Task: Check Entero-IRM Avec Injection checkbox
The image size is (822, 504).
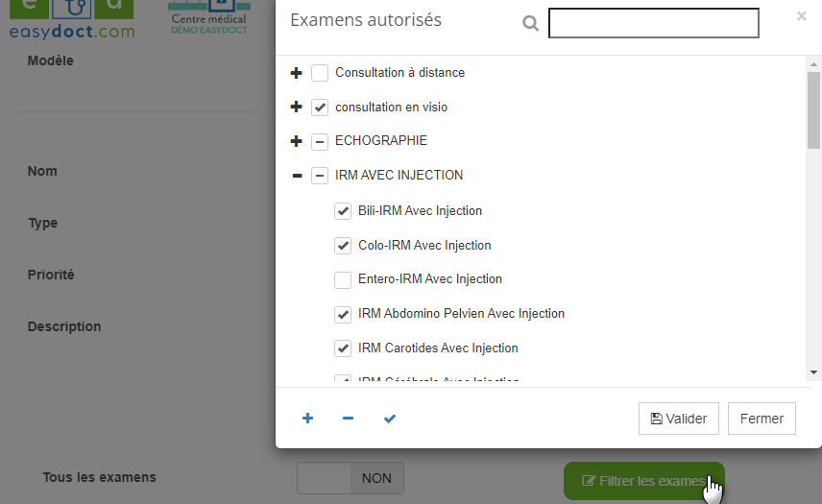Action: [343, 280]
